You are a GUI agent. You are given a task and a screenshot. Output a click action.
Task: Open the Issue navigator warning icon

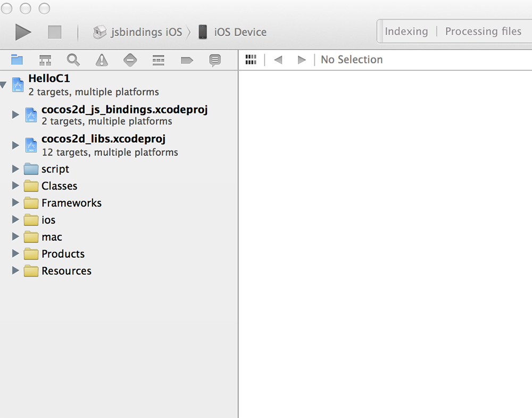(x=102, y=60)
